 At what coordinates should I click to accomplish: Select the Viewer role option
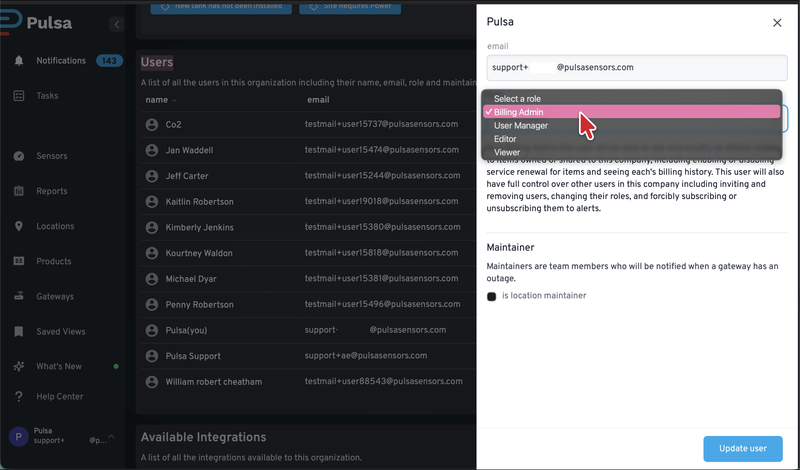pos(631,152)
